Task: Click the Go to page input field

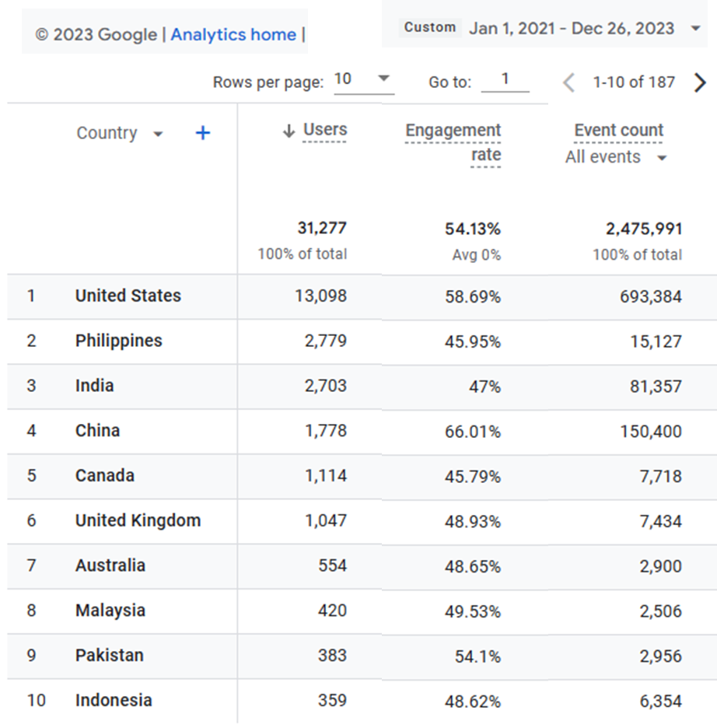Action: pyautogui.click(x=505, y=80)
